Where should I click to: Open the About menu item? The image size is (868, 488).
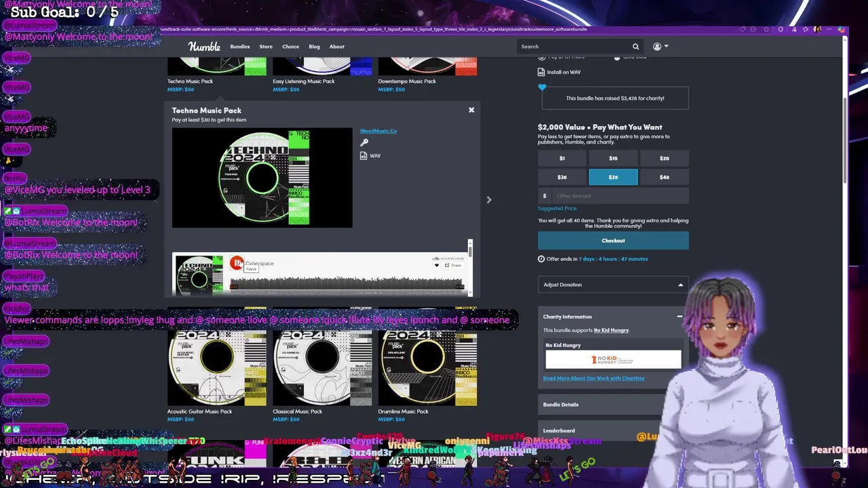(x=337, y=47)
